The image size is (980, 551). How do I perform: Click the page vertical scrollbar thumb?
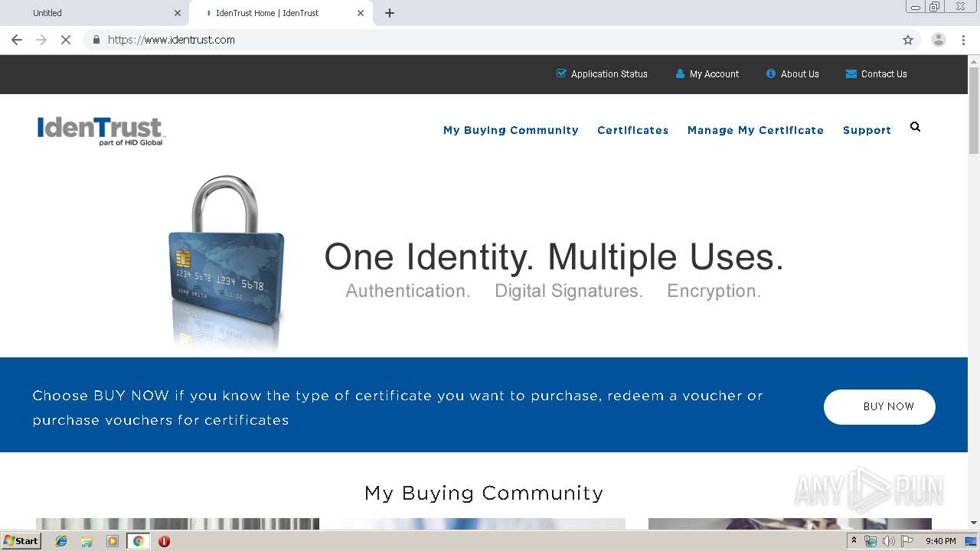pos(974,109)
